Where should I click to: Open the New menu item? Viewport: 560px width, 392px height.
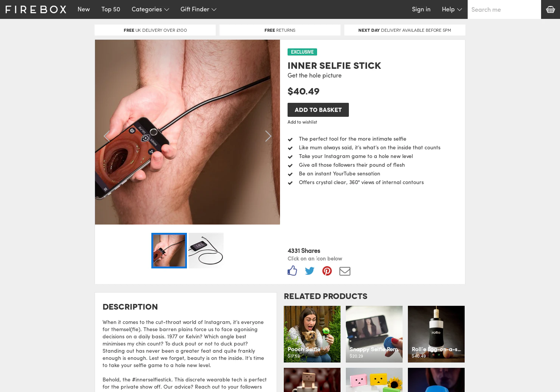[x=84, y=9]
